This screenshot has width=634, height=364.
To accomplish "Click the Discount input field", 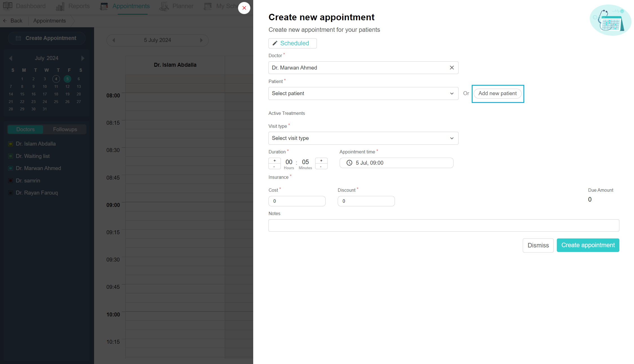I will (366, 201).
